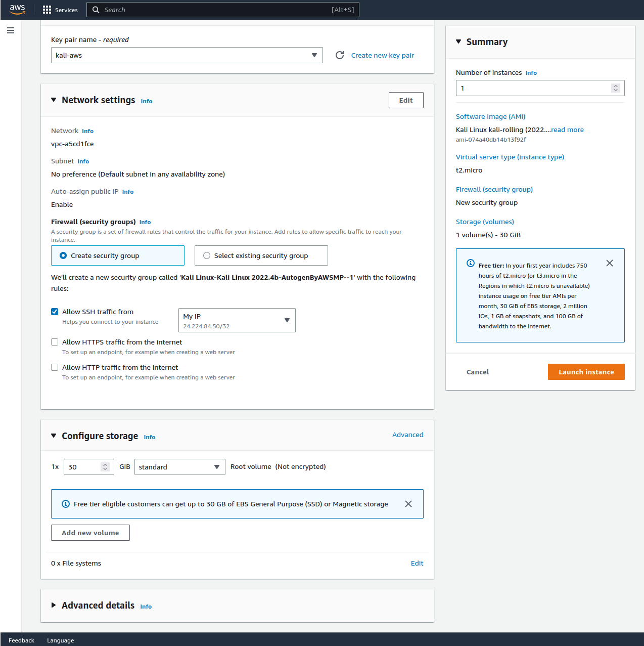644x646 pixels.
Task: Open the Key pair name dropdown
Action: click(x=187, y=55)
